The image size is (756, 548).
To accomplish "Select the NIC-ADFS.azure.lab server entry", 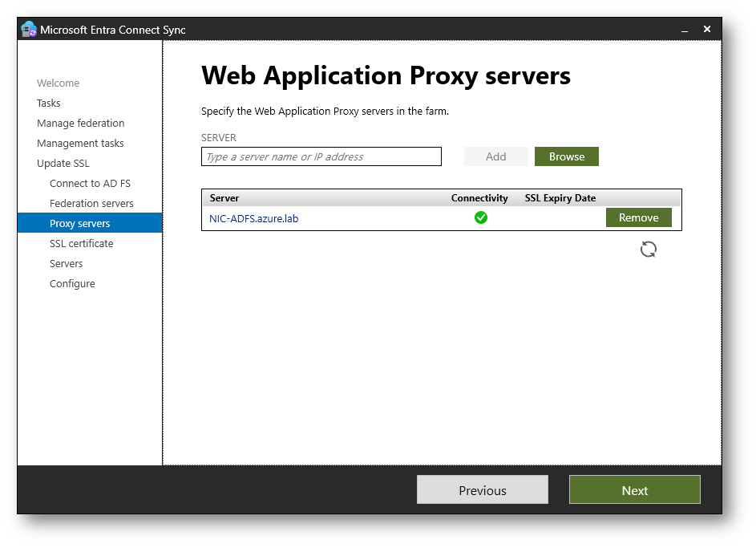I will click(x=254, y=218).
